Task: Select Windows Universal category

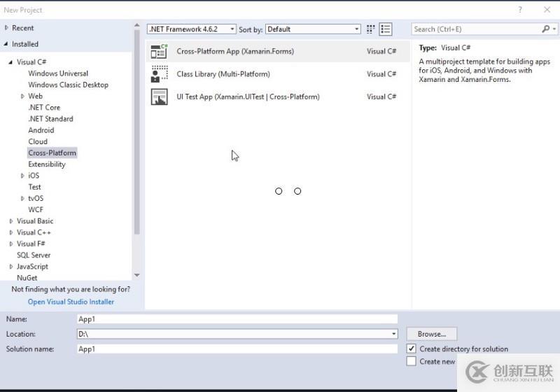Action: (58, 73)
